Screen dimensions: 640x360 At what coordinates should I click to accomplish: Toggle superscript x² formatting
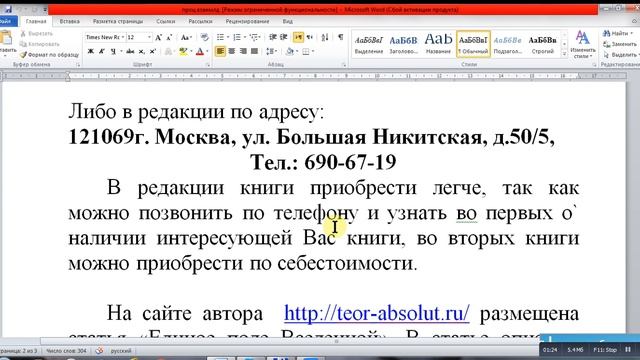pos(153,51)
